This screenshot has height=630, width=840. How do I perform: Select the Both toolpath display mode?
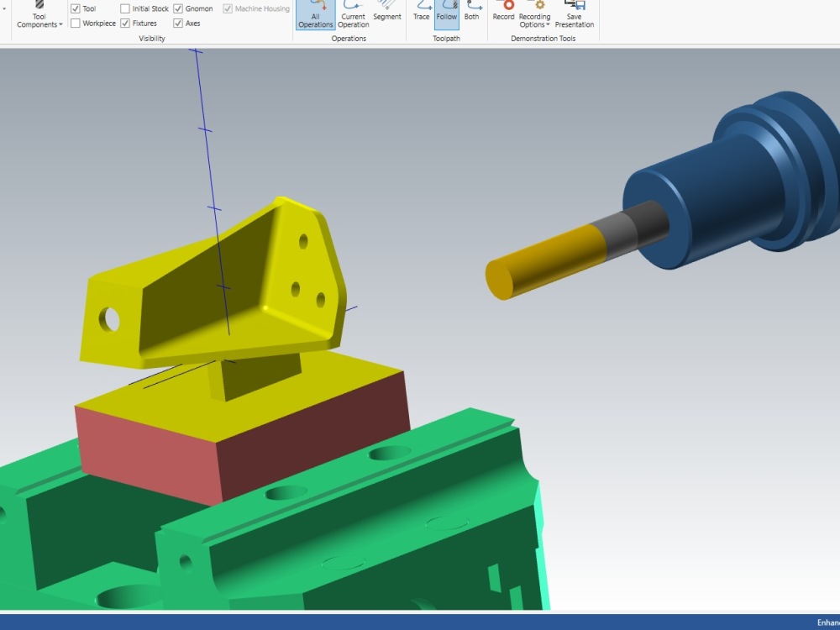pyautogui.click(x=471, y=13)
